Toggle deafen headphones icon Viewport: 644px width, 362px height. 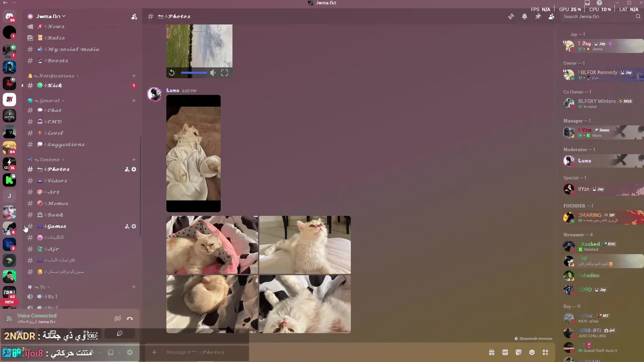coord(111,352)
